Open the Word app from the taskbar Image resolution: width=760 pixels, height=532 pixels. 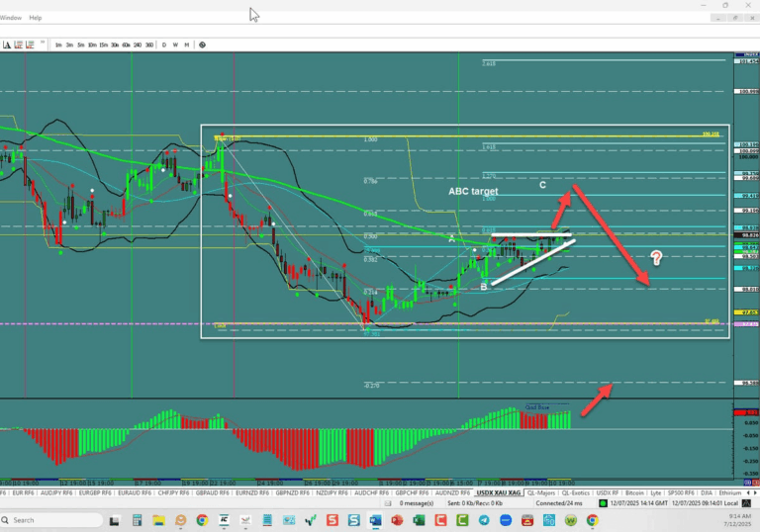click(x=375, y=520)
